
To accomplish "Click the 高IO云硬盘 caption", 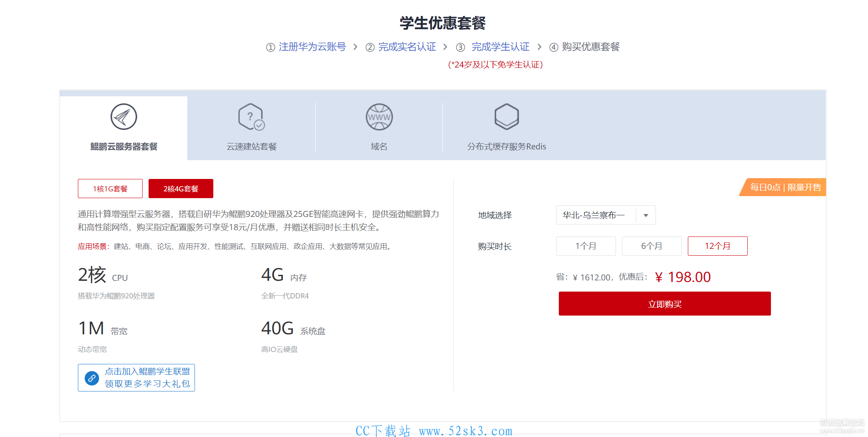I will [280, 350].
